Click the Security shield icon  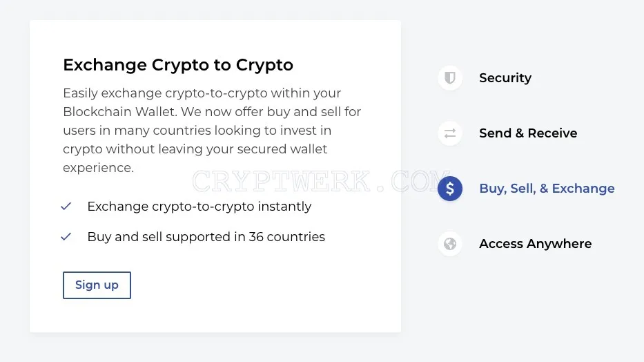[x=450, y=77]
